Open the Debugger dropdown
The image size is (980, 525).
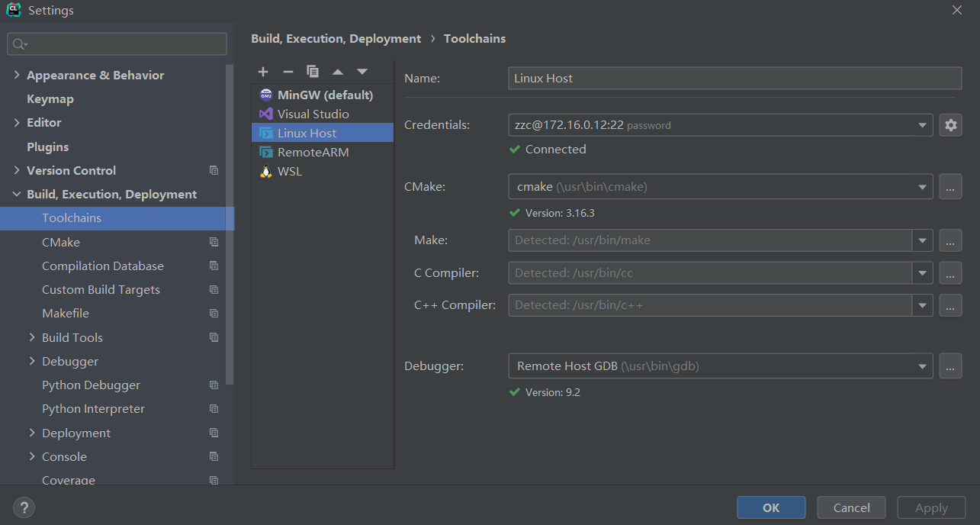coord(923,366)
